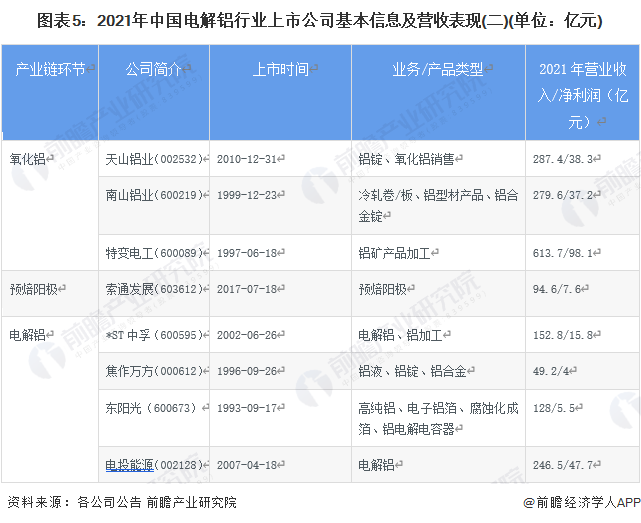Click the 上市时间 column header
The height and width of the screenshot is (523, 641).
(x=280, y=93)
